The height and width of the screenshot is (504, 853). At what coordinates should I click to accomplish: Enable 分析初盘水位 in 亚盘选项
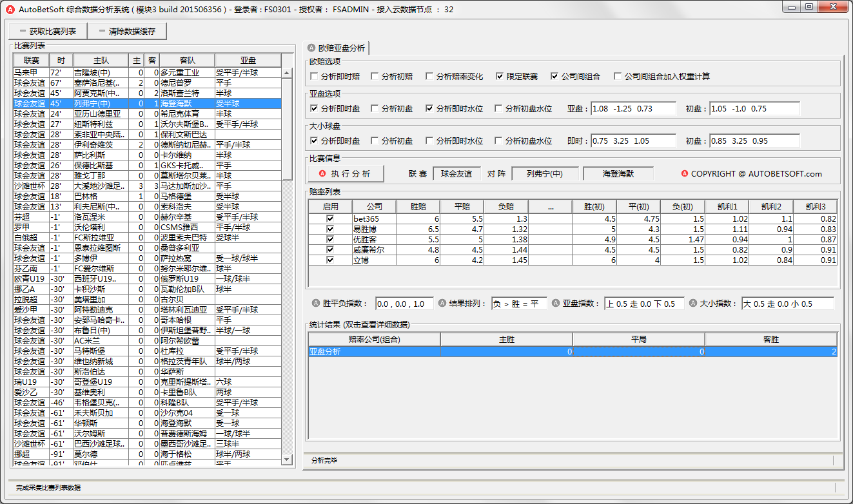click(x=498, y=108)
